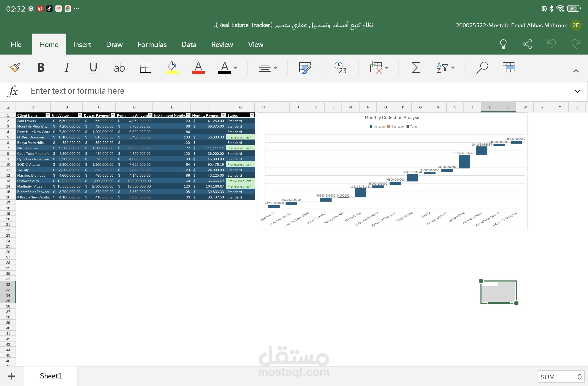Select row 20 header
588x386 pixels.
tap(8, 219)
